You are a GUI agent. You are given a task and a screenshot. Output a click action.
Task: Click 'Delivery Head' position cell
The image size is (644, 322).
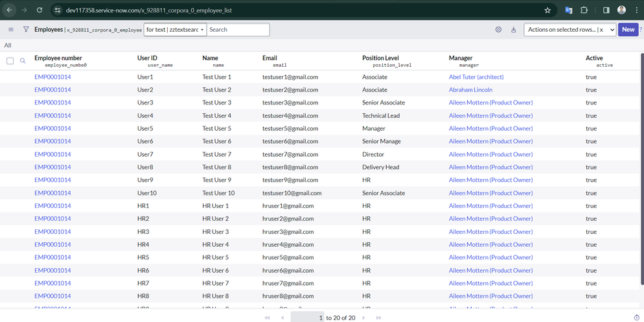(381, 167)
